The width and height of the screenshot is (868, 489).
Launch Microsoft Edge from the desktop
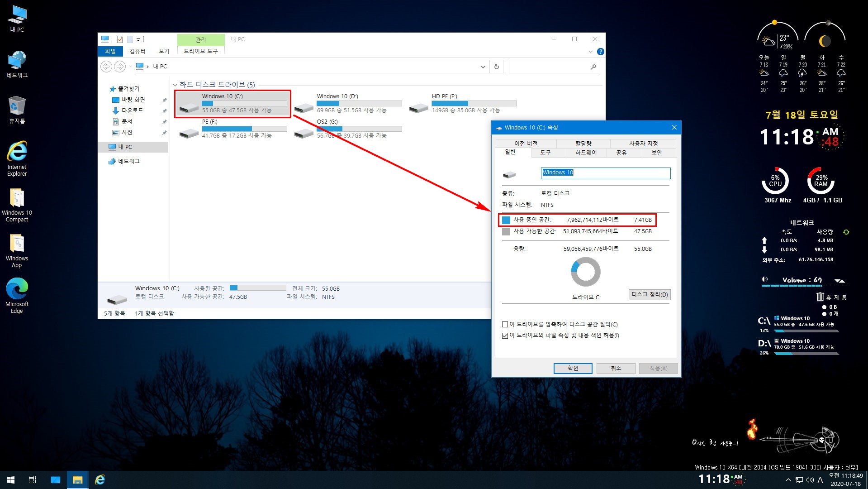pyautogui.click(x=17, y=296)
